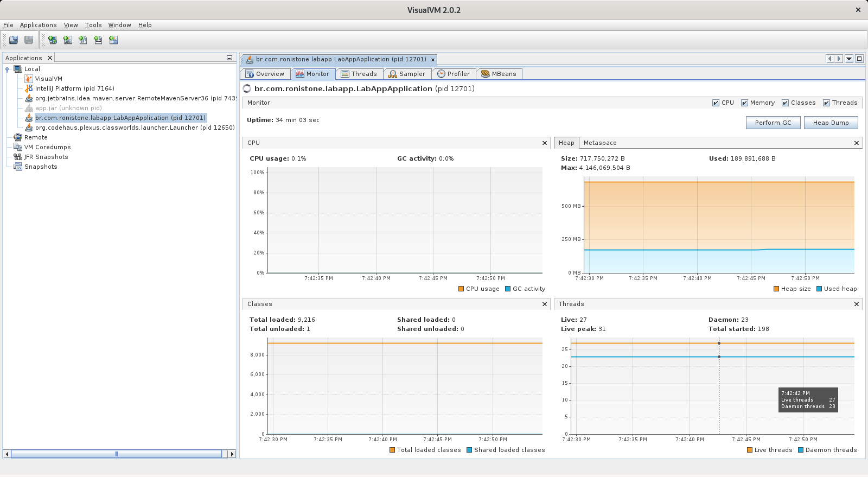868x477 pixels.
Task: Click the VM Coredumps icon in tree
Action: tap(18, 147)
